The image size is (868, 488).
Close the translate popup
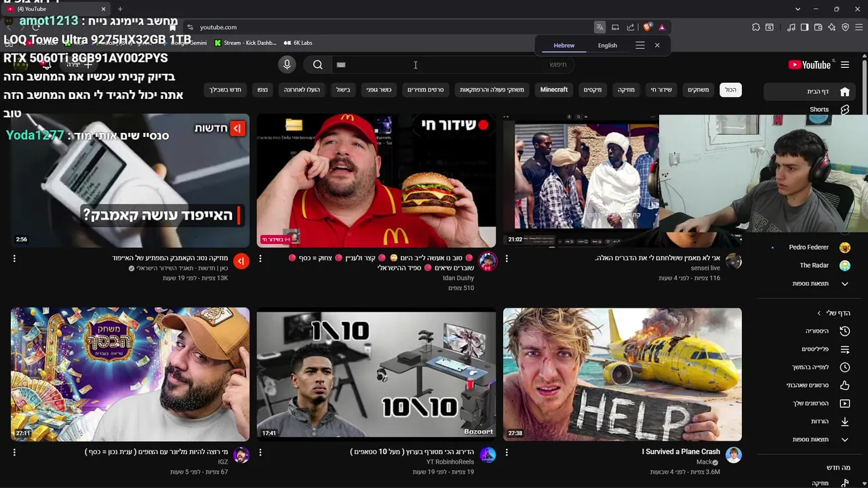(x=657, y=45)
